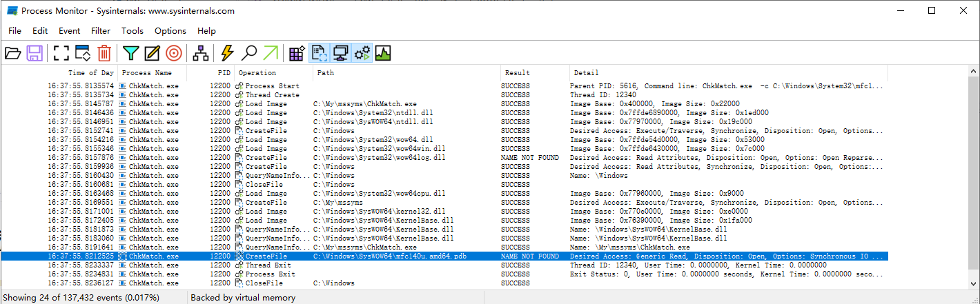Click the Detail column header
This screenshot has width=980, height=304.
728,73
